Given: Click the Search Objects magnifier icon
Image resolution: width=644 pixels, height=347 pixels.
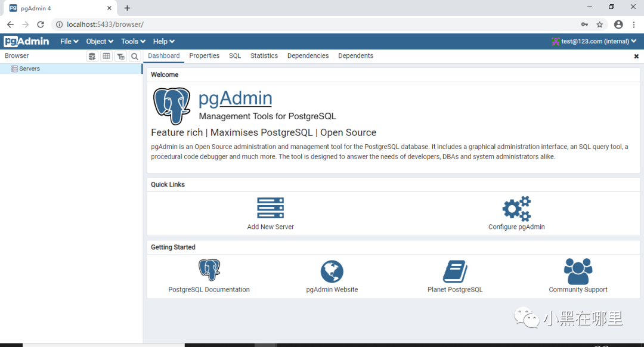Looking at the screenshot, I should click(x=135, y=56).
